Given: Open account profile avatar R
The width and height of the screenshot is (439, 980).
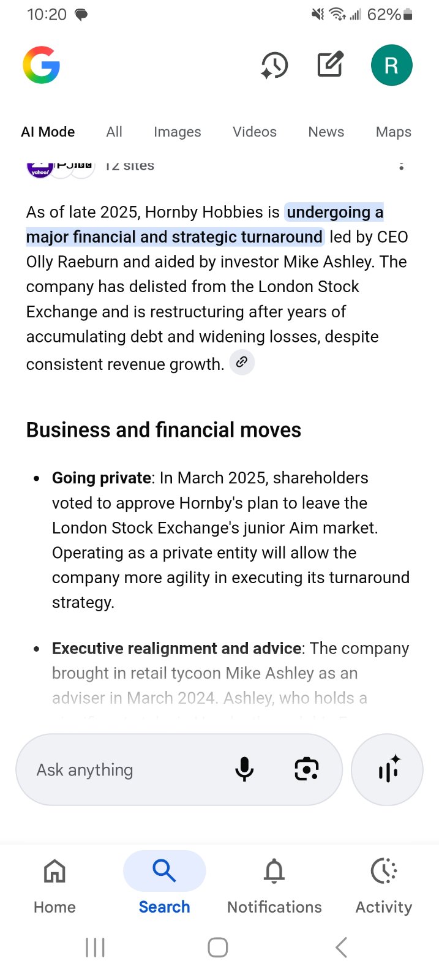Looking at the screenshot, I should (391, 65).
